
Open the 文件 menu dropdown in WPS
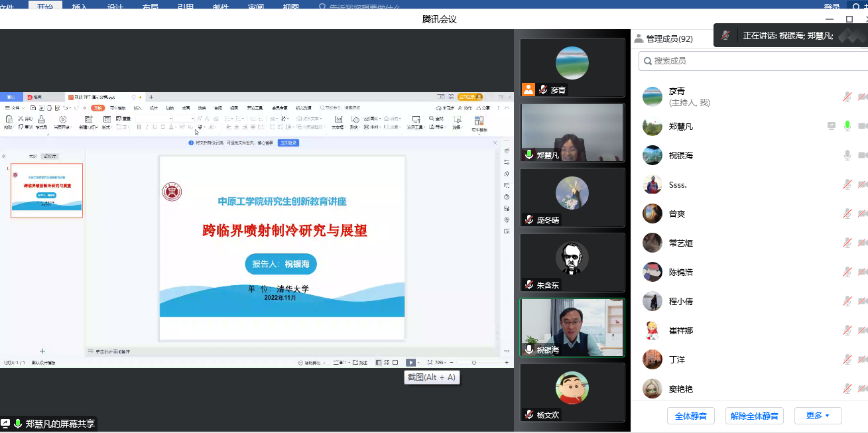coord(15,107)
